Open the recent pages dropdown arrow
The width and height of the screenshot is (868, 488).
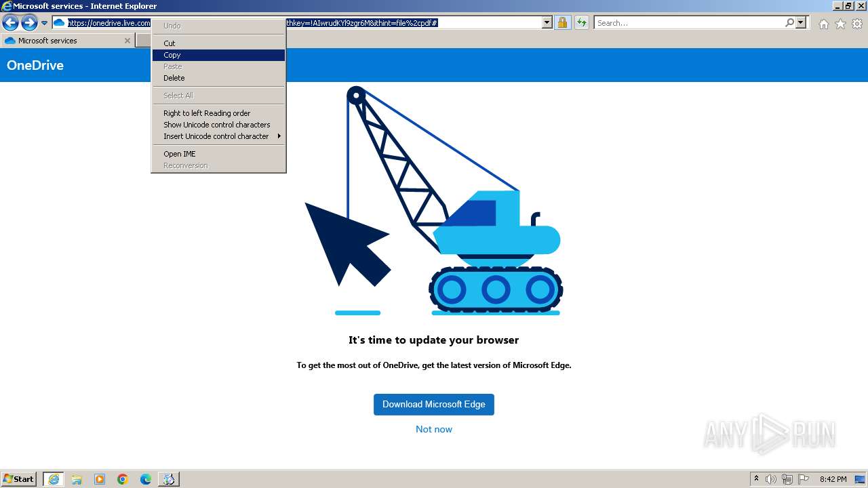coord(44,23)
